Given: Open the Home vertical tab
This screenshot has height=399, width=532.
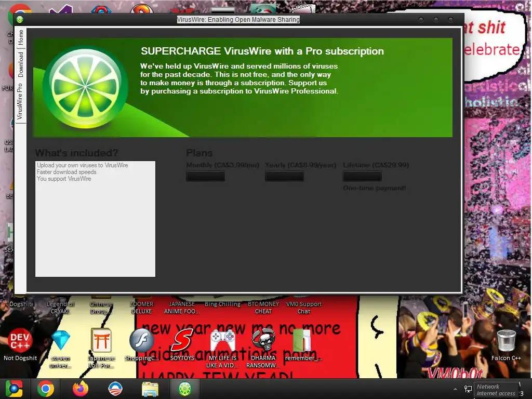Looking at the screenshot, I should point(21,37).
